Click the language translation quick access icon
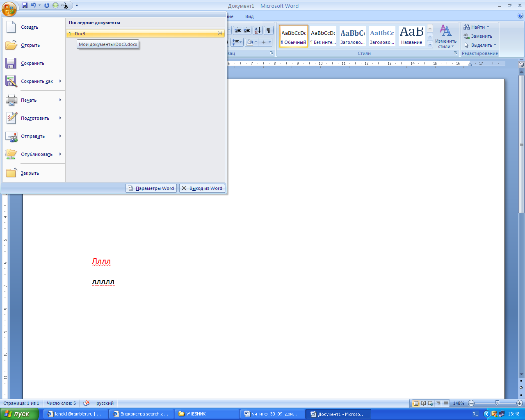The height and width of the screenshot is (420, 525). tap(65, 5)
